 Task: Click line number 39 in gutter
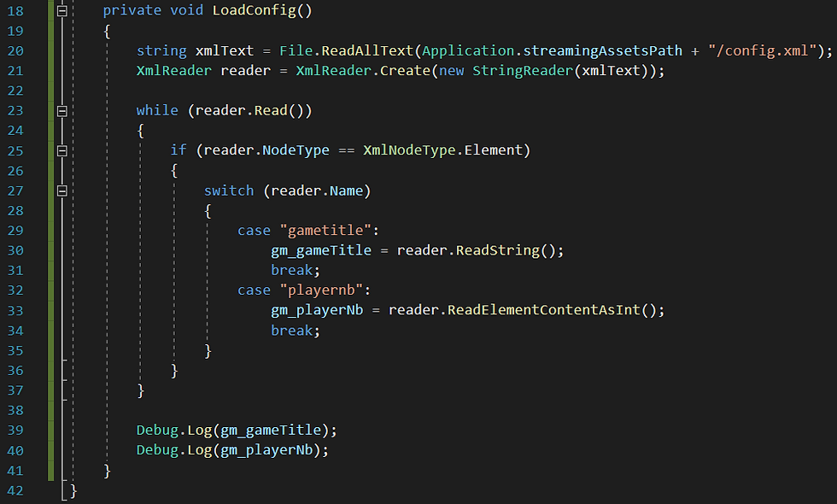(15, 430)
